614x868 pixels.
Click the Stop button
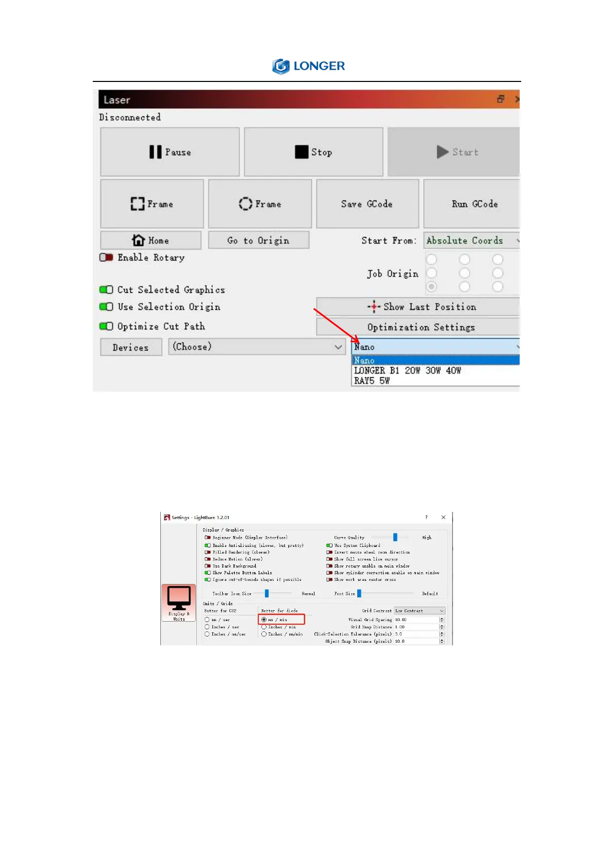313,152
